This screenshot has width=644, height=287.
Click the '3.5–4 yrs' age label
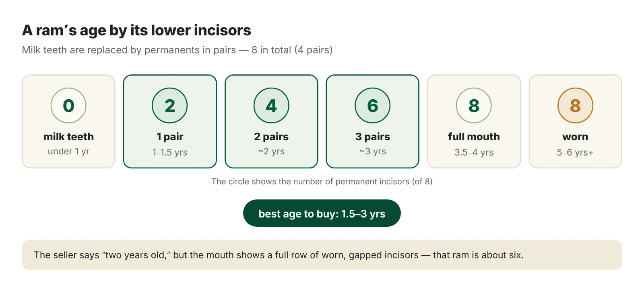point(474,152)
